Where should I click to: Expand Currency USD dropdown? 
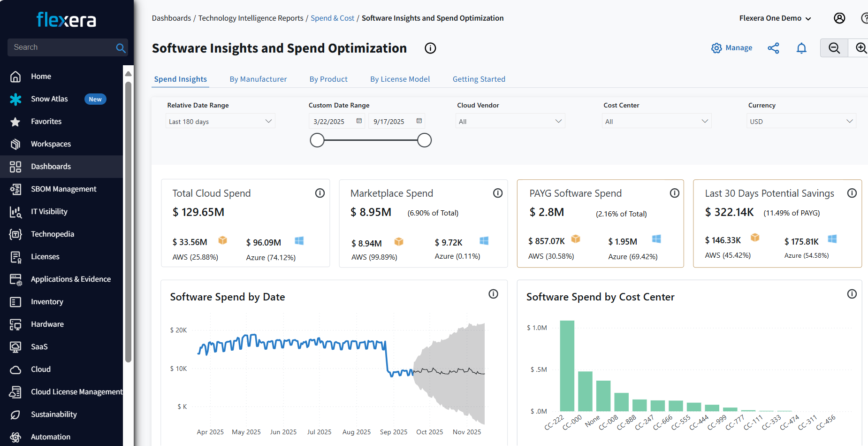click(x=801, y=121)
